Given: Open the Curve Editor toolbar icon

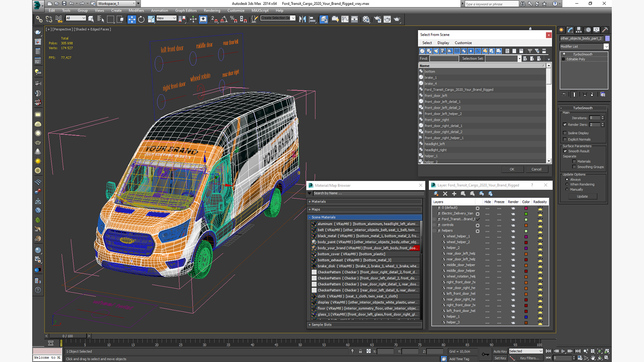Looking at the screenshot, I should tap(345, 19).
